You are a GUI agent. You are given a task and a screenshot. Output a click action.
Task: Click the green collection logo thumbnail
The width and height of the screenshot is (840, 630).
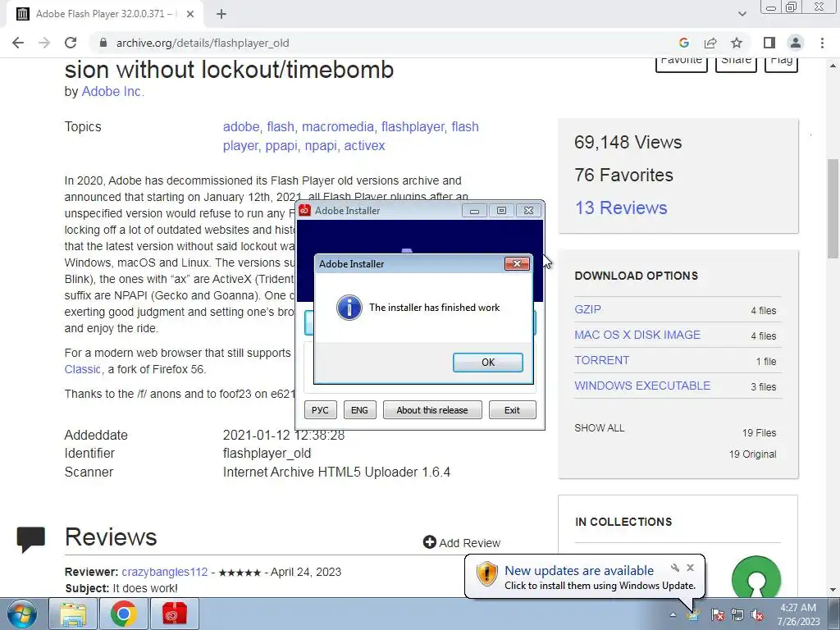756,577
